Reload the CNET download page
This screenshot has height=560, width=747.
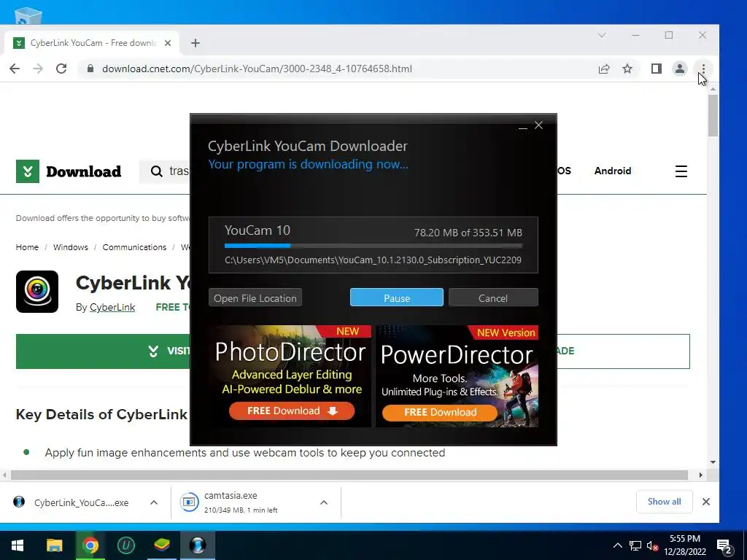pos(61,69)
